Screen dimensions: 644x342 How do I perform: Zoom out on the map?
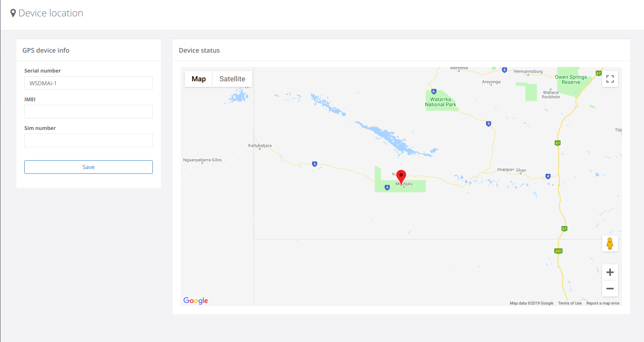[610, 289]
